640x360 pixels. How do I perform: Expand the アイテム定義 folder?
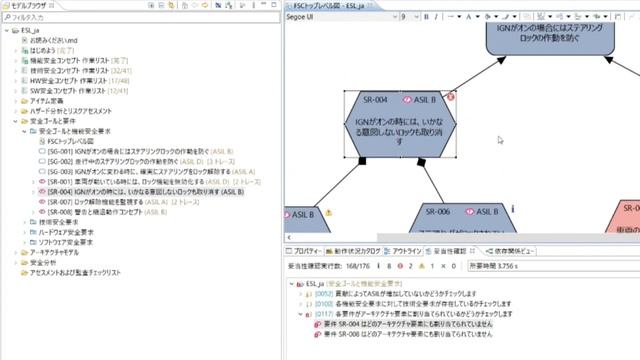pos(16,101)
